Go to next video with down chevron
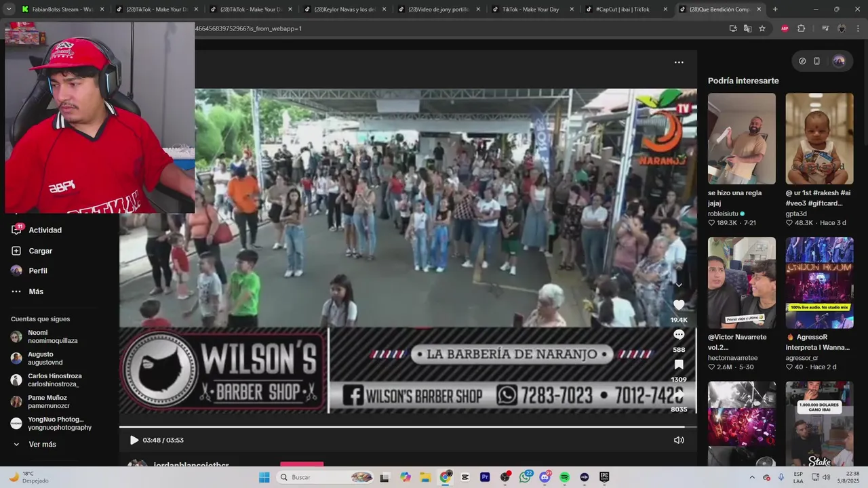Image resolution: width=868 pixels, height=488 pixels. pos(679,285)
